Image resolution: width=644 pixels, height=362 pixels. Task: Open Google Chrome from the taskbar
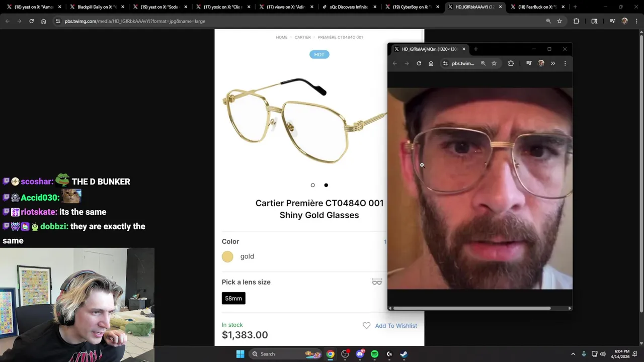point(330,354)
